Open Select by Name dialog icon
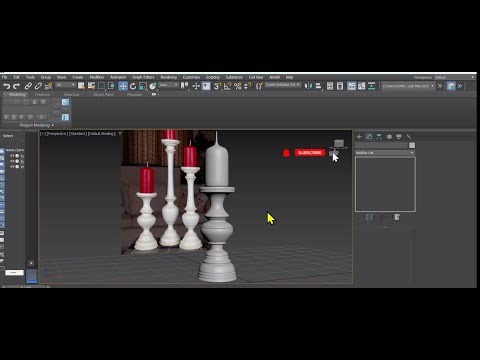 click(91, 86)
